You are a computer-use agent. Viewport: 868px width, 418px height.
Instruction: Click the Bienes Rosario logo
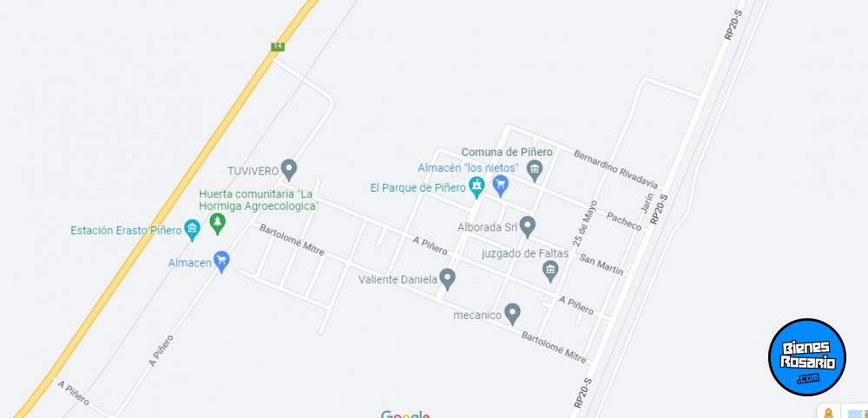pyautogui.click(x=807, y=357)
